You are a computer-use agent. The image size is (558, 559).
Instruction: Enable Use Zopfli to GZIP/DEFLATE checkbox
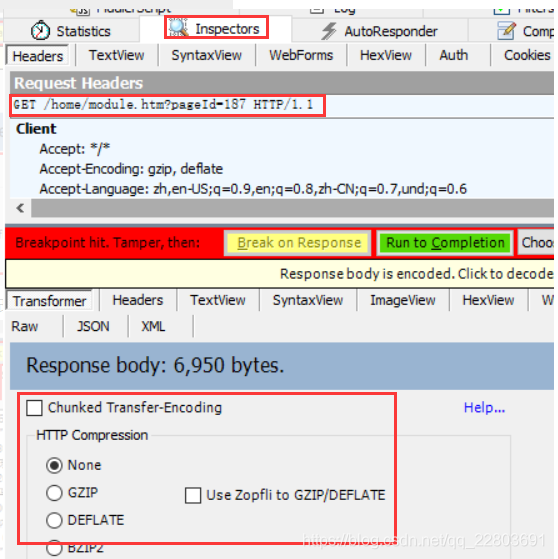[x=193, y=495]
